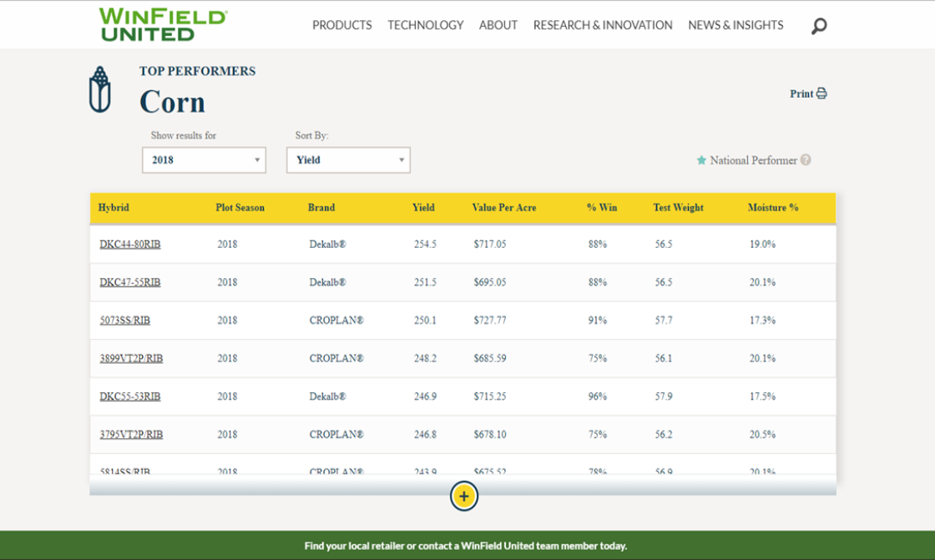The width and height of the screenshot is (935, 560).
Task: Click the Top Performers heading text
Action: (197, 71)
